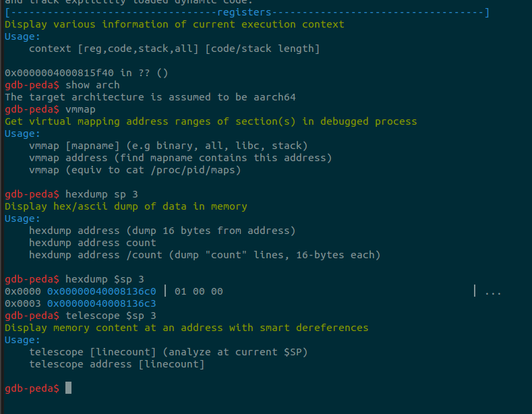The image size is (532, 414).
Task: Click the empty gdb-peda prompt cursor
Action: click(68, 388)
